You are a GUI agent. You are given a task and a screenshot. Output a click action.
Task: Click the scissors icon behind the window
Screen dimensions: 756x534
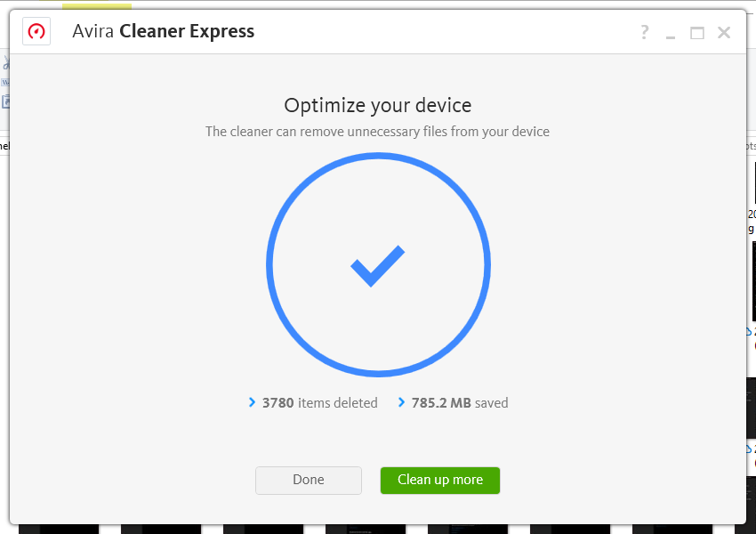4,62
